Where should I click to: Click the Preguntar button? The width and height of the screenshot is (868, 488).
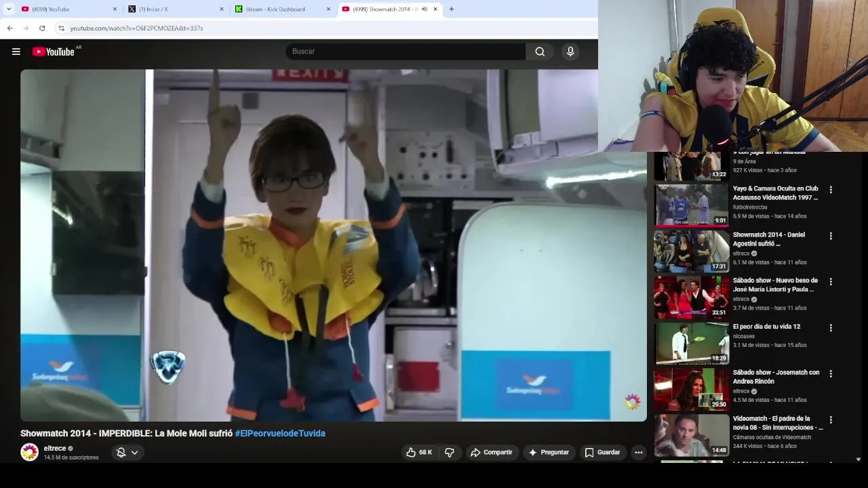pos(549,452)
